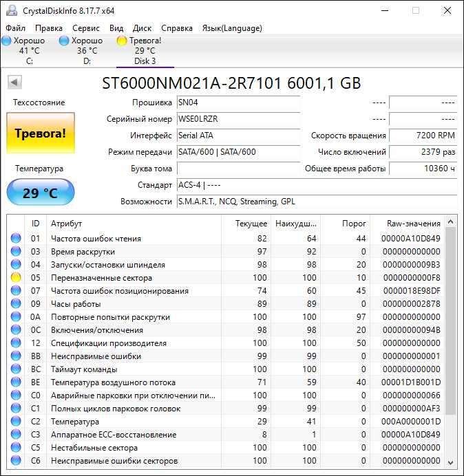The width and height of the screenshot is (464, 476).
Task: Click the blue status orb for attribute C5
Action: coord(16,447)
